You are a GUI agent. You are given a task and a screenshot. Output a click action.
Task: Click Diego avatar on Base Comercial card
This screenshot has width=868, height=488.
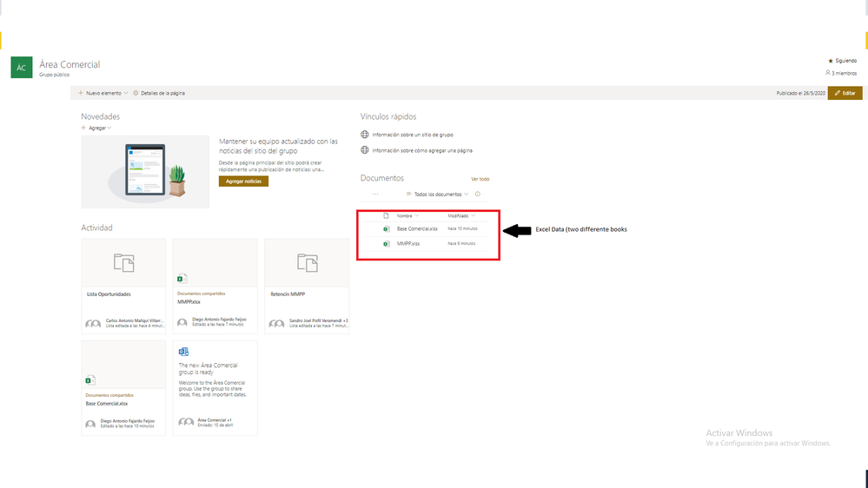coord(90,425)
